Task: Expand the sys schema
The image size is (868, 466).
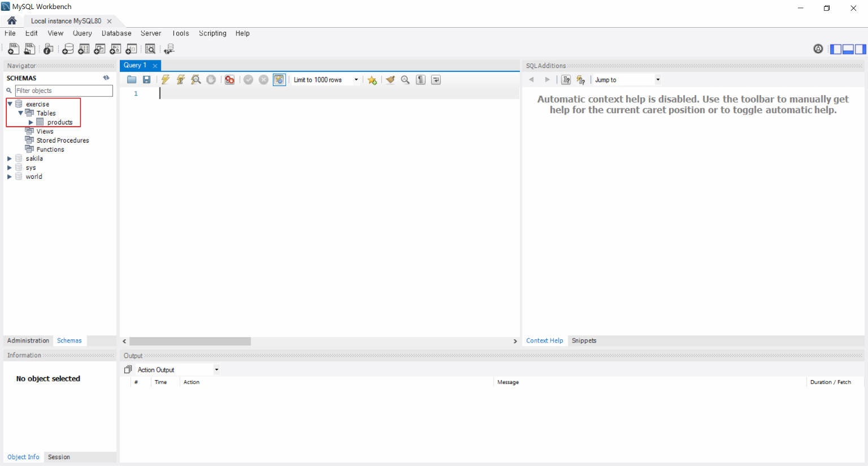Action: 9,167
